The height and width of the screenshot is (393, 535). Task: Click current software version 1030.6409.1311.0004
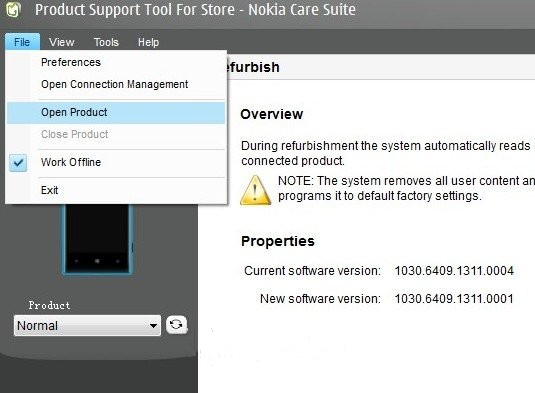[x=454, y=271]
